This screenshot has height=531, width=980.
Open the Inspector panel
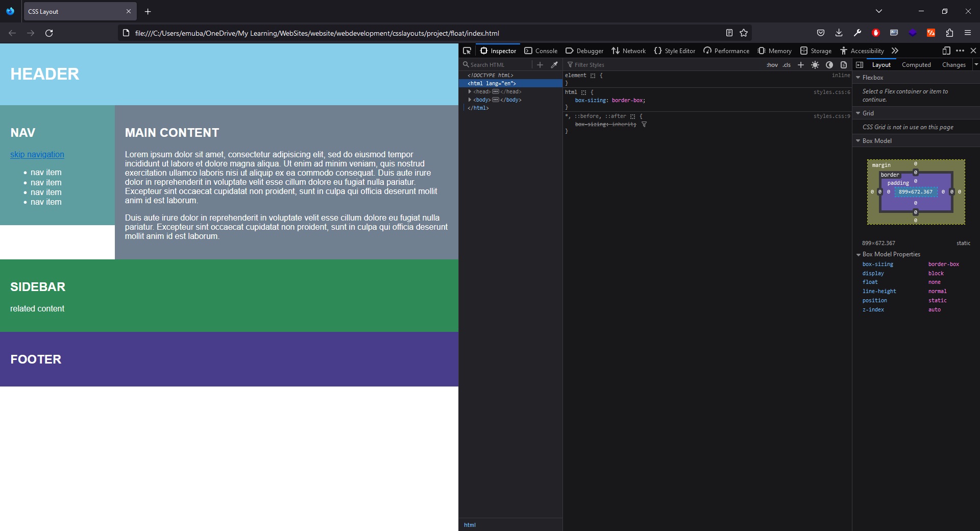tap(498, 51)
